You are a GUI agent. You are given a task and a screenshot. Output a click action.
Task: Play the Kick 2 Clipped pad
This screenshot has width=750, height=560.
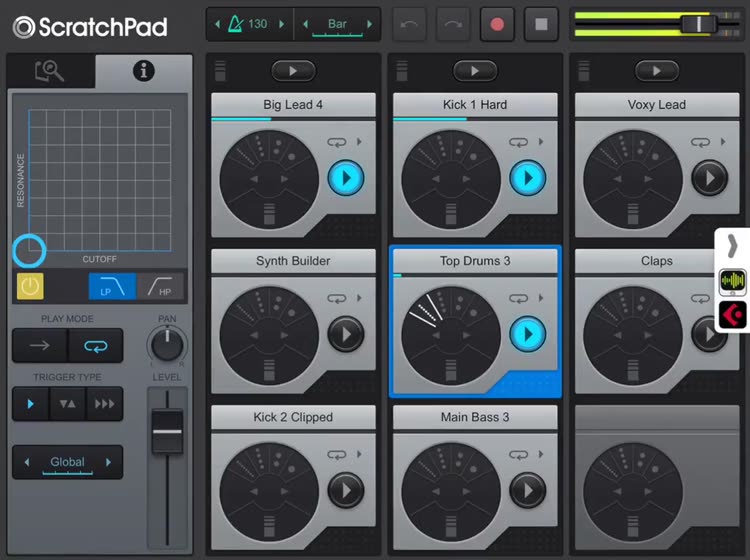pos(346,490)
